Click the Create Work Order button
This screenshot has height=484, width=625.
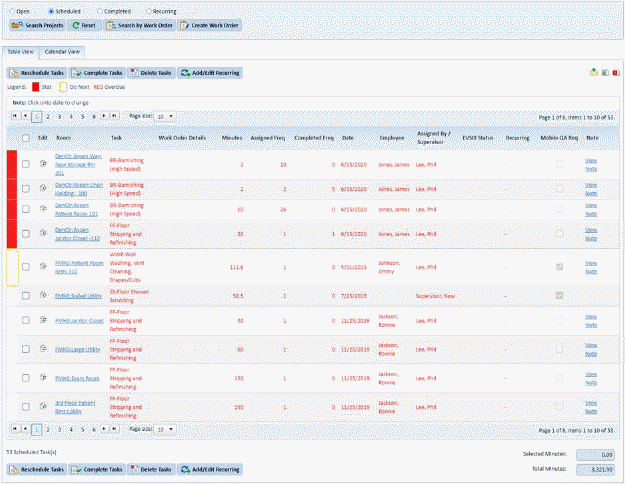point(209,24)
